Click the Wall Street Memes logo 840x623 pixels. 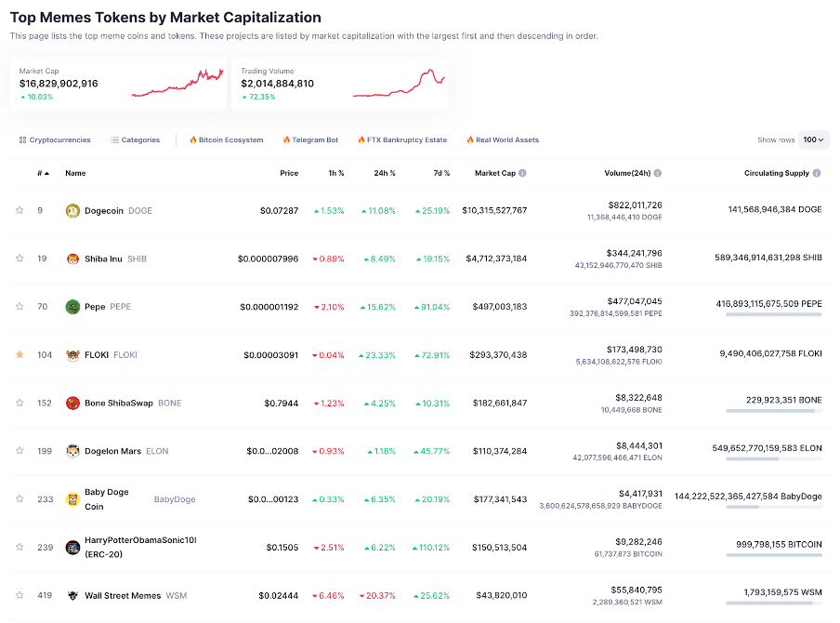pyautogui.click(x=72, y=596)
